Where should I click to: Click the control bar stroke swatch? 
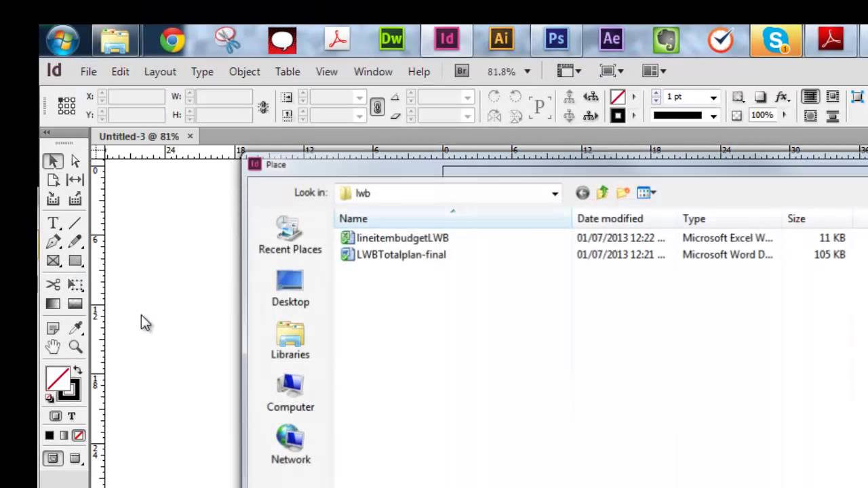point(618,116)
